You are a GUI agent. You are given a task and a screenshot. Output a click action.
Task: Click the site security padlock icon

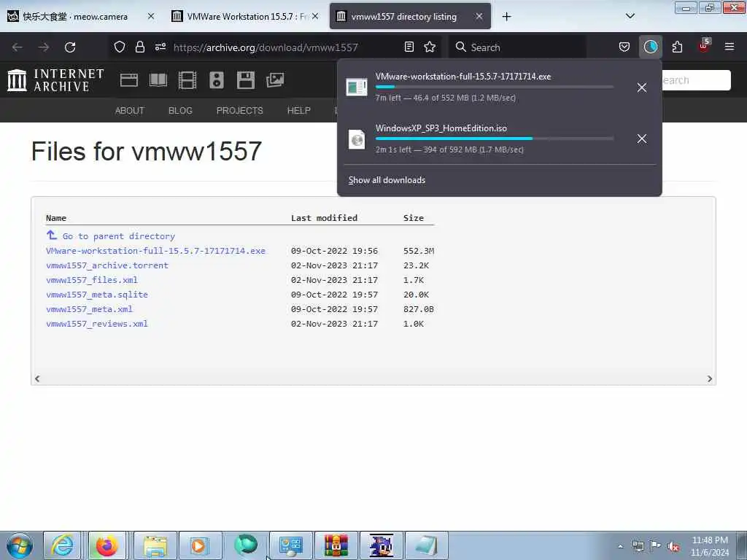pos(139,47)
